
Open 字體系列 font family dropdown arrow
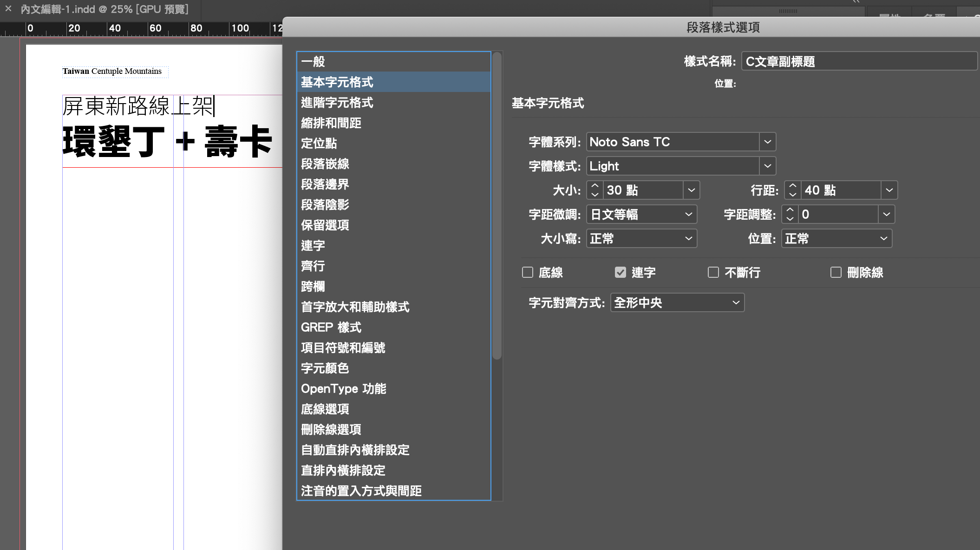click(x=767, y=142)
